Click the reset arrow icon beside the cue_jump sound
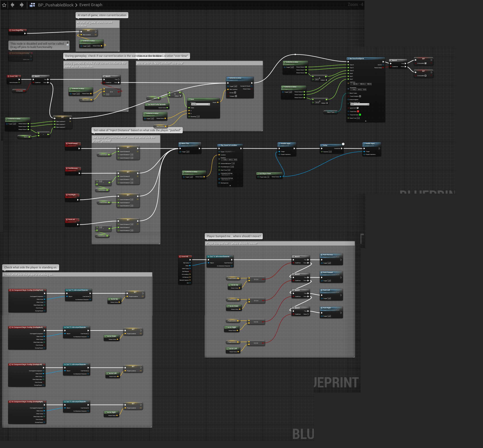The image size is (483, 448). (x=233, y=152)
